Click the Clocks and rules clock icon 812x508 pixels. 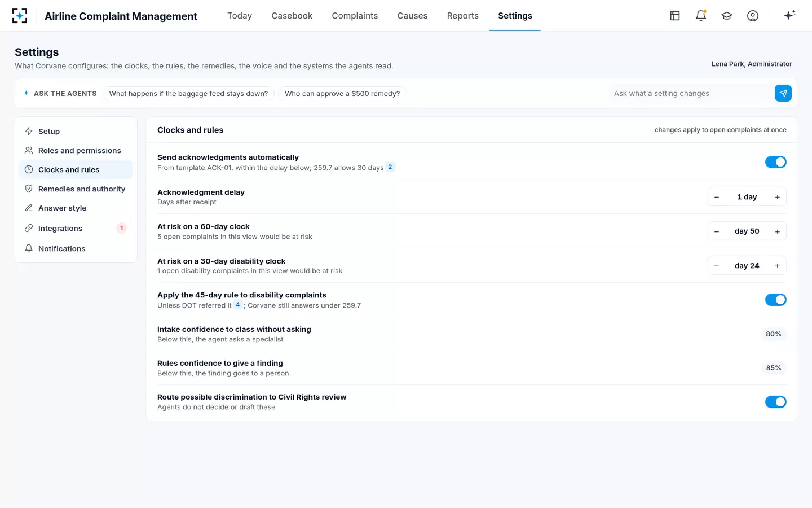point(29,169)
